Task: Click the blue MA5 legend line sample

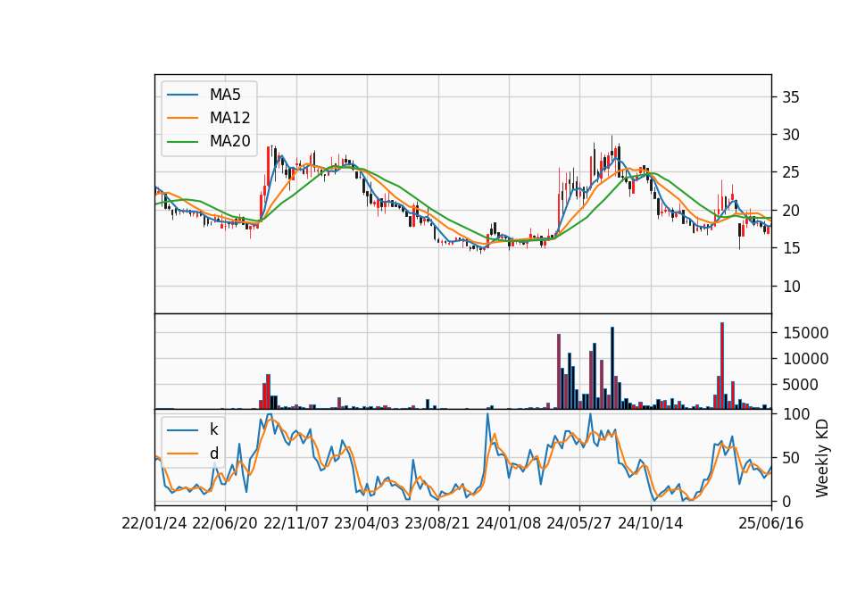Action: [x=182, y=95]
